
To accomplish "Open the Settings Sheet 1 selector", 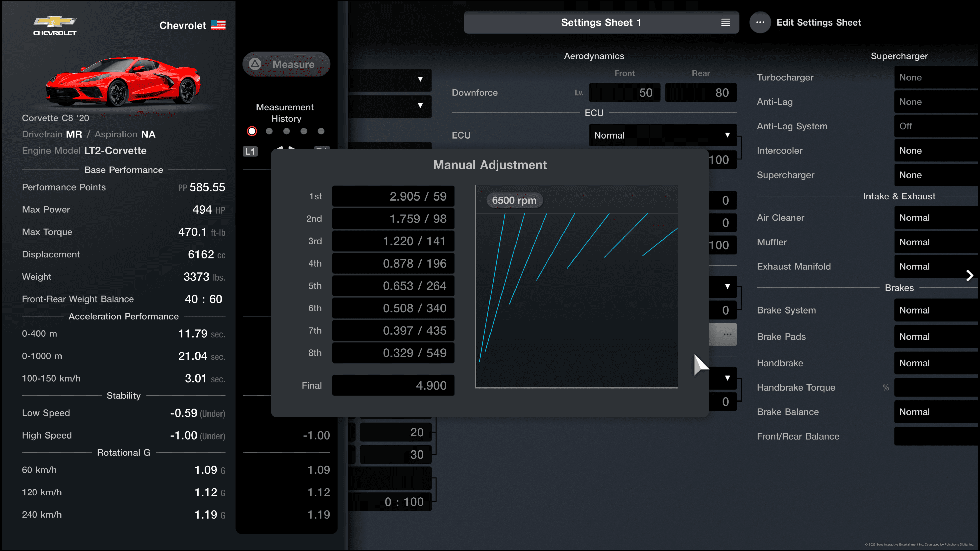I will (601, 22).
